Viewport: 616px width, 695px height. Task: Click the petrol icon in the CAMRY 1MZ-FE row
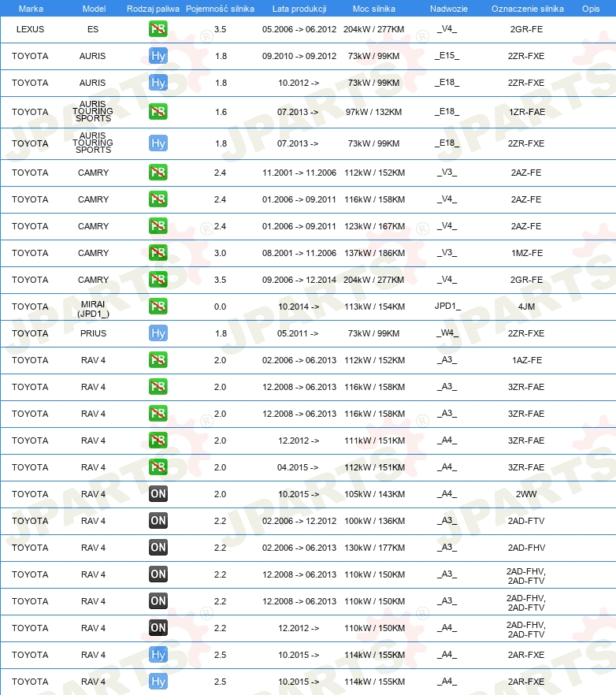coord(158,253)
